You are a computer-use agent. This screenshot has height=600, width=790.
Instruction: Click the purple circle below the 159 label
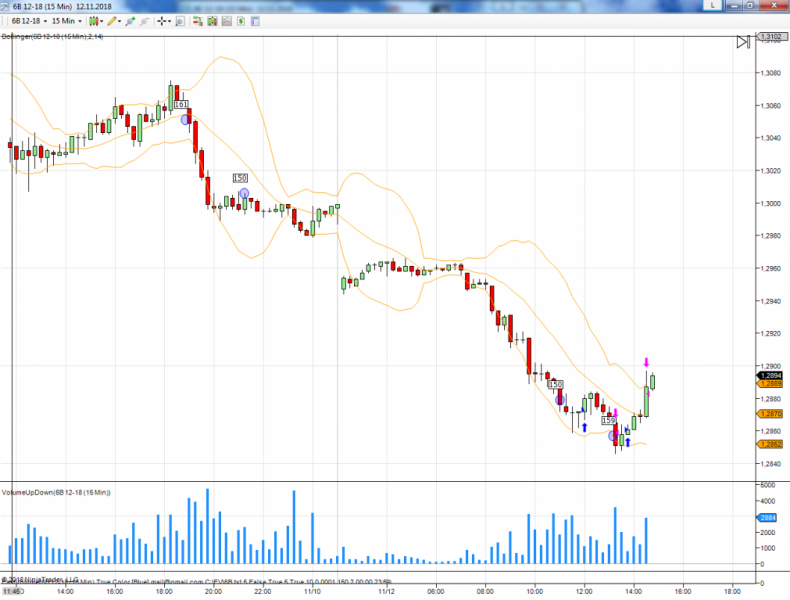[x=613, y=436]
